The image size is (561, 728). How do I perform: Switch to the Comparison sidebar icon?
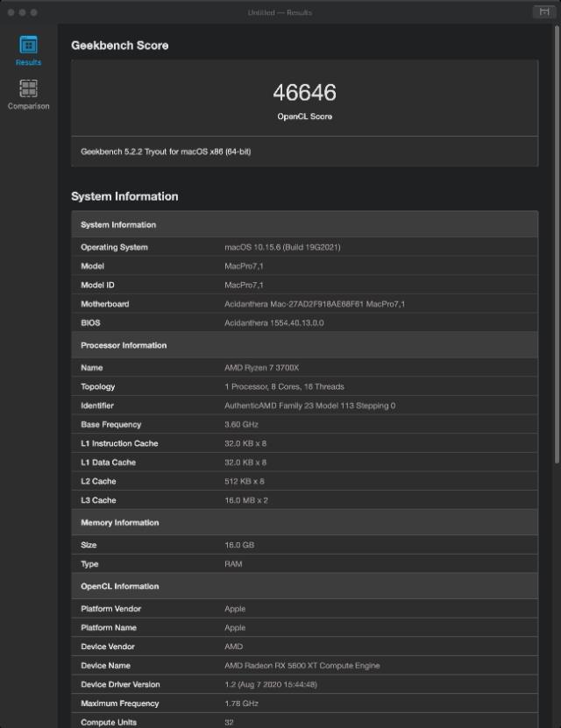[x=28, y=95]
